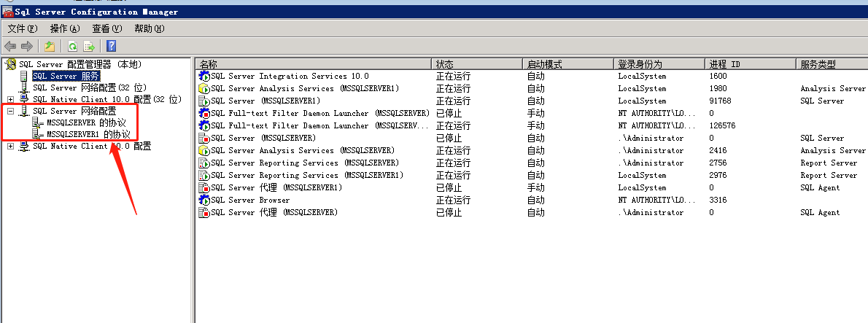Click the Back arrow in the toolbar
This screenshot has height=323, width=868.
(10, 47)
